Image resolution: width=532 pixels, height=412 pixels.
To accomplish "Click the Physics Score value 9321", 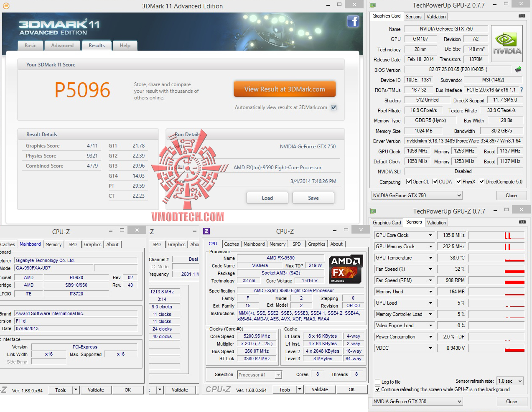I will click(92, 156).
